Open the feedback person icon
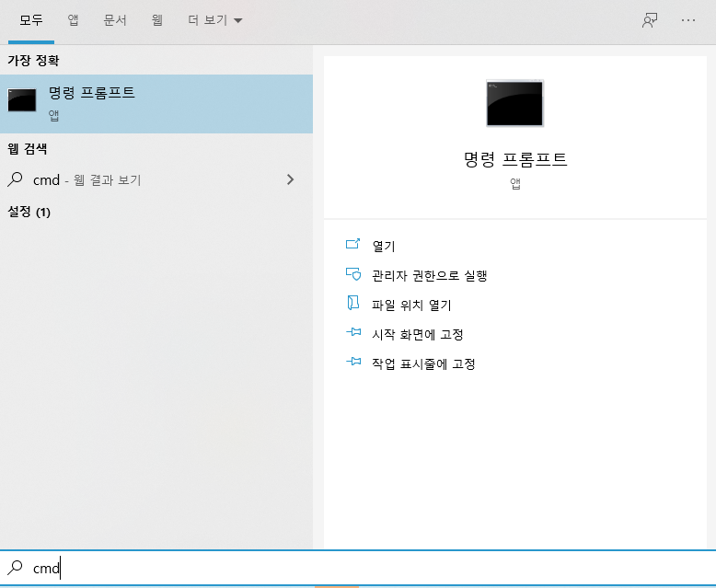Screen dimensions: 716x588 (x=650, y=20)
